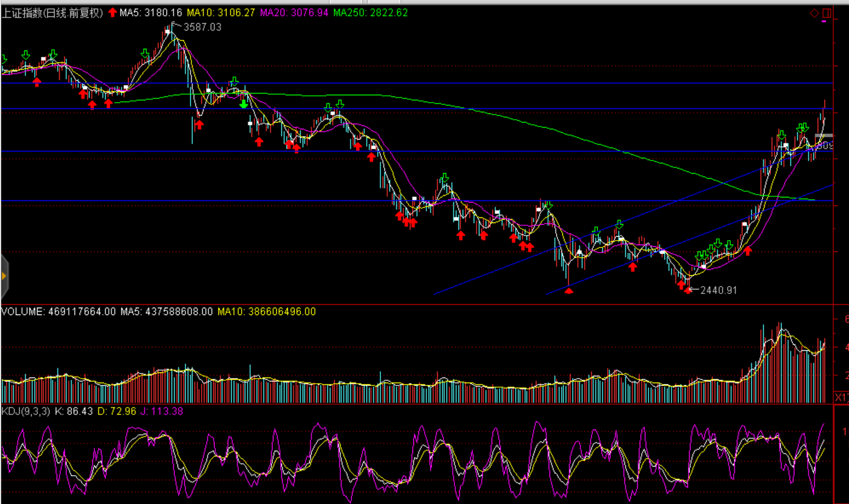Click the 上证指数 chart title label
849x504 pixels.
click(52, 12)
